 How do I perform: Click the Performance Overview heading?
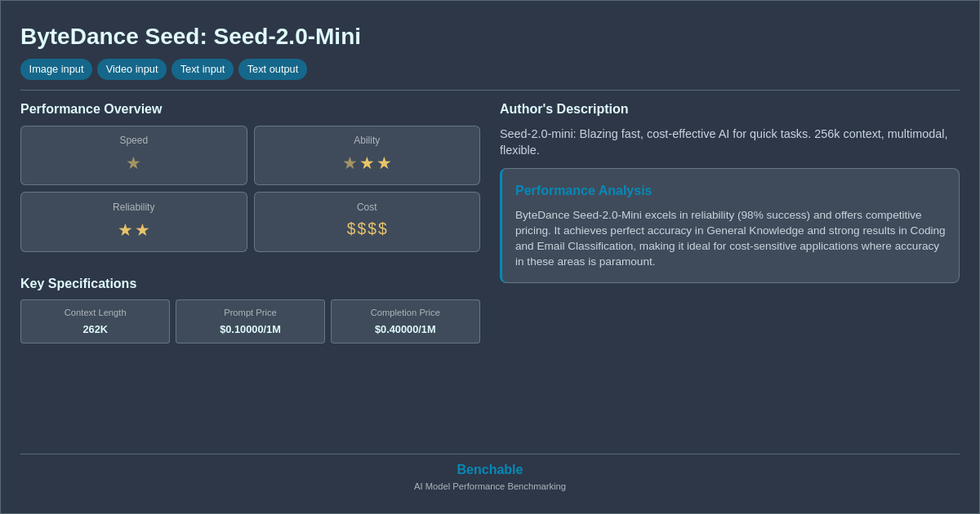click(x=91, y=109)
